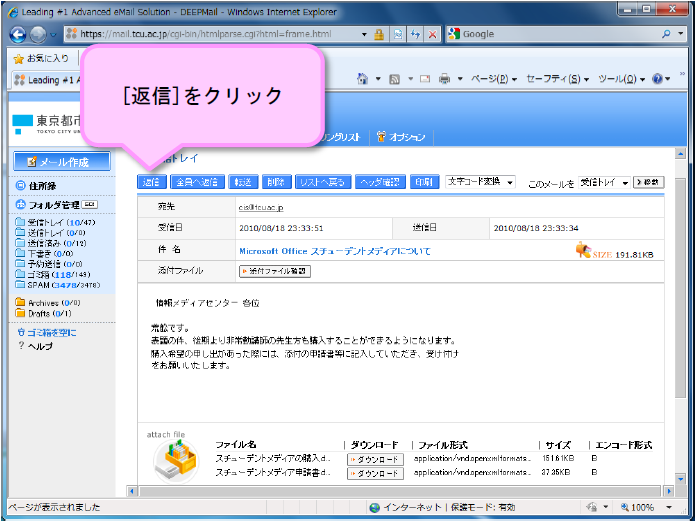696x521 pixels.
Task: Click the RSS feeds icon
Action: (394, 79)
